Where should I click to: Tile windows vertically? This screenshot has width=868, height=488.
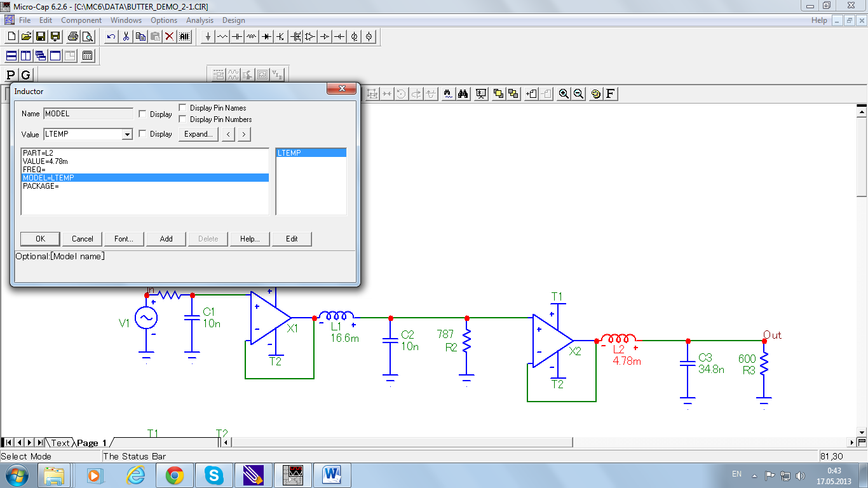[26, 56]
